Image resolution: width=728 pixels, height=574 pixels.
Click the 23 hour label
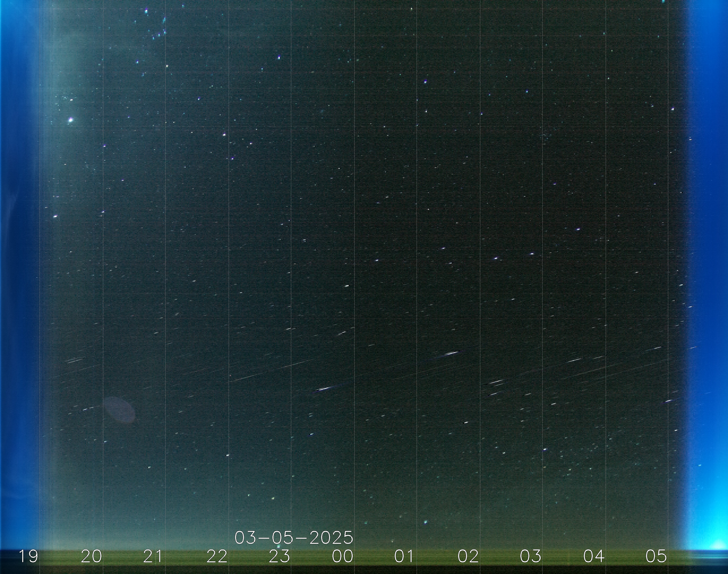pos(279,556)
